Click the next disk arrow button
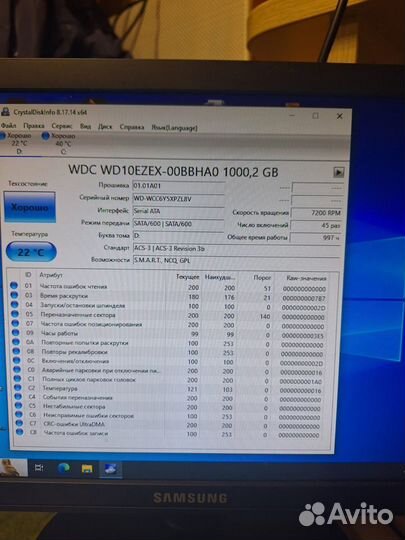This screenshot has width=405, height=540. 339,172
